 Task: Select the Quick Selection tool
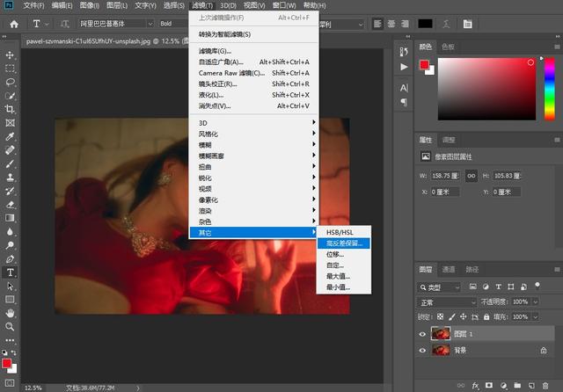10,96
